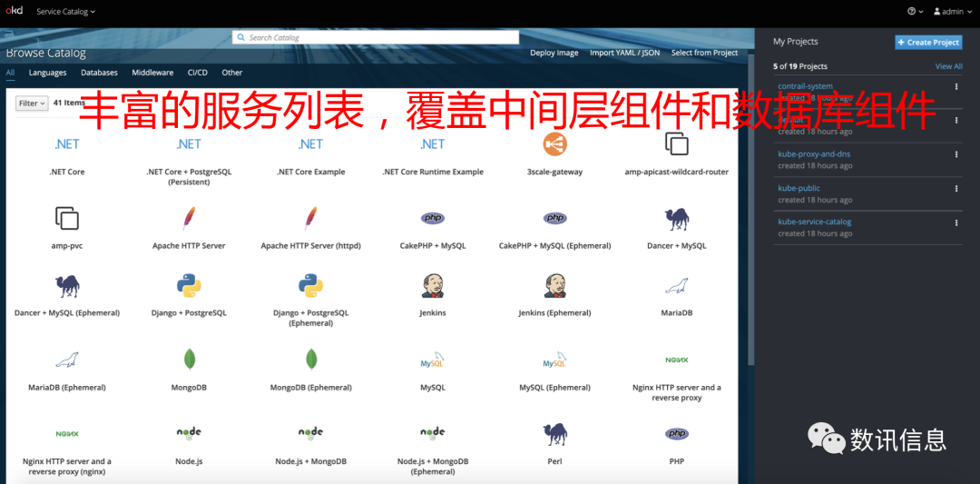
Task: Open the Jenkins (Ephemeral) butler icon
Action: coord(555,286)
